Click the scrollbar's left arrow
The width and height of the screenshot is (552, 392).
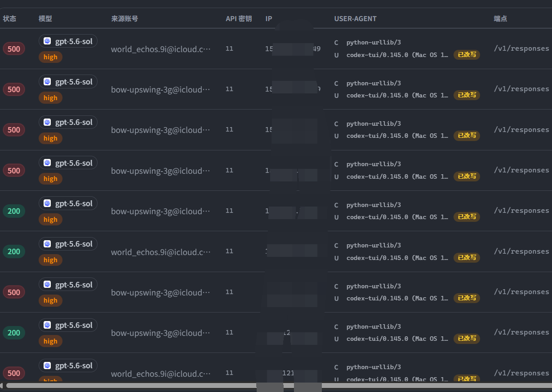[2, 385]
